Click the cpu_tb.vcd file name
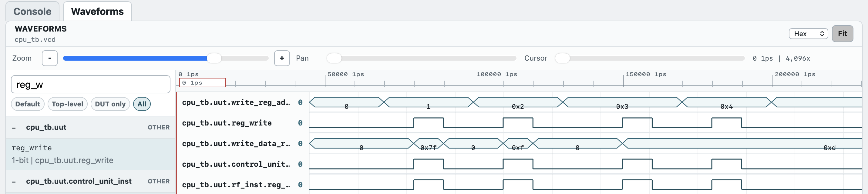868x194 pixels. coord(35,40)
